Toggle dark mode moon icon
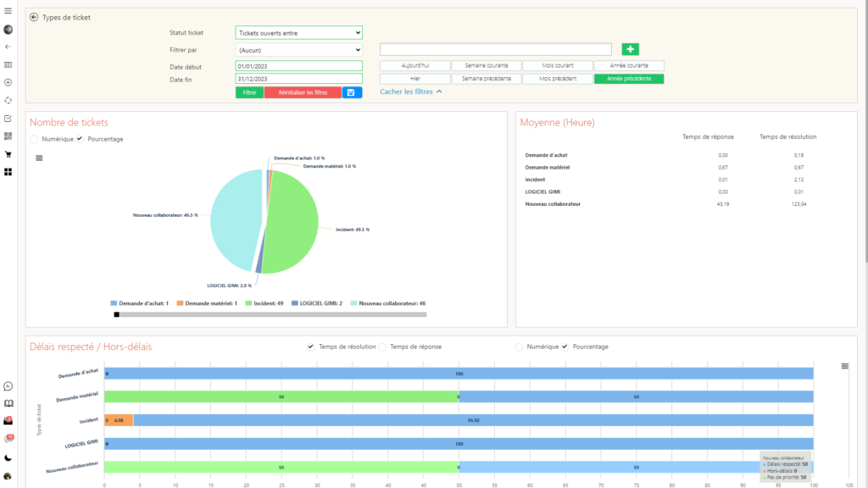The height and width of the screenshot is (488, 868). 8,457
